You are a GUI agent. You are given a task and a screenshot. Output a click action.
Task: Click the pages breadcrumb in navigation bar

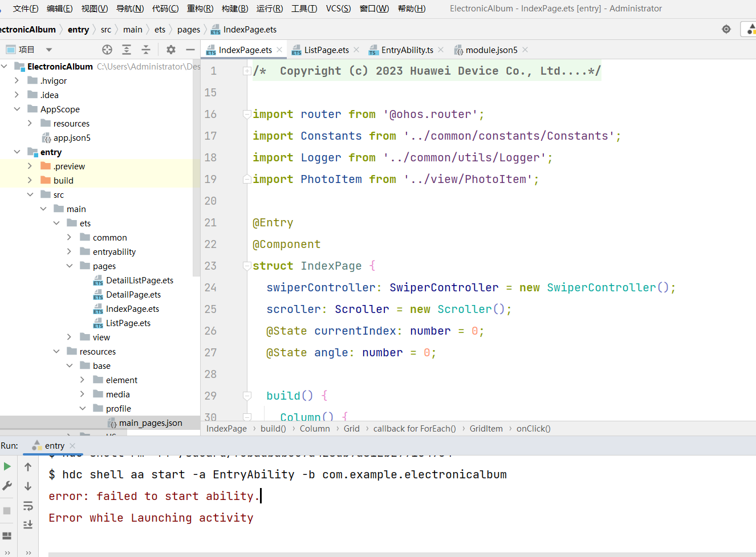click(x=189, y=30)
